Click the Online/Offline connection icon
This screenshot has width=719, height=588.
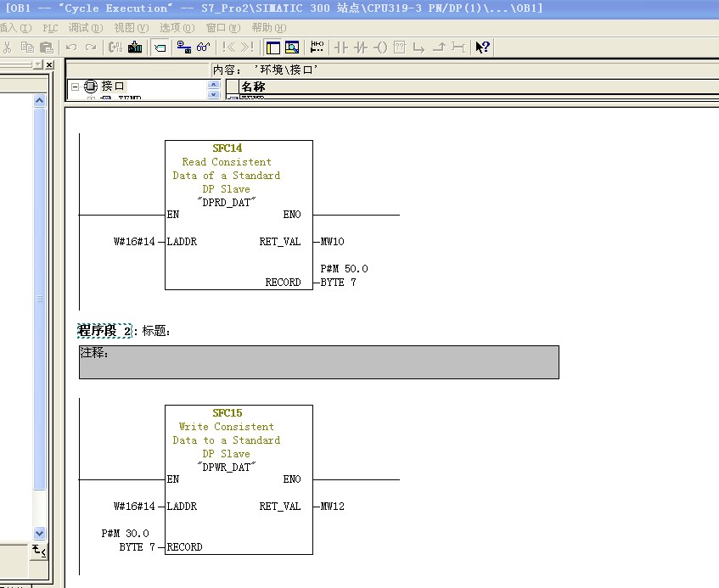pyautogui.click(x=184, y=48)
